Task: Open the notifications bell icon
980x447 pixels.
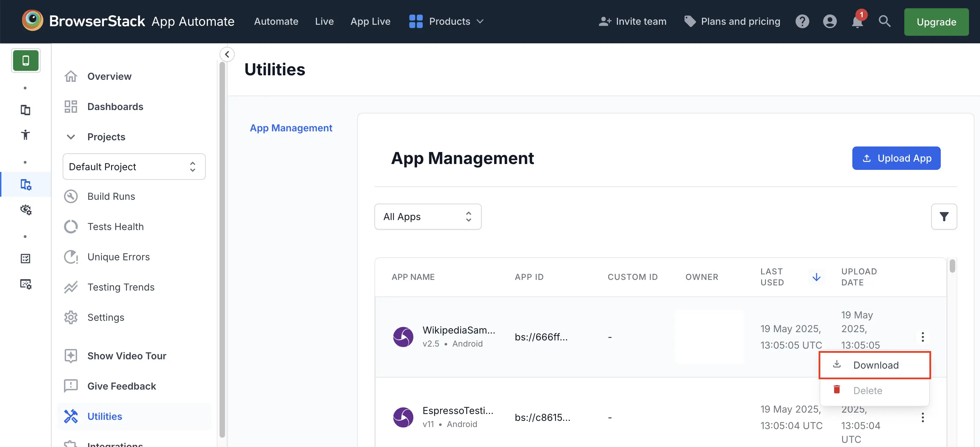Action: click(x=857, y=21)
